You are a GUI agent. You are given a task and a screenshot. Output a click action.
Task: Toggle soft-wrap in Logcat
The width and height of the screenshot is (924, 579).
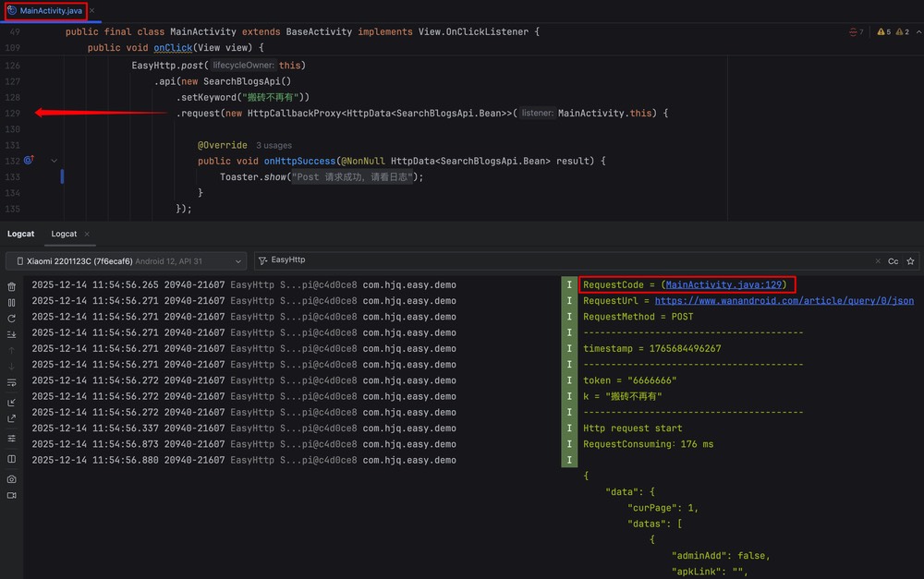click(x=11, y=383)
